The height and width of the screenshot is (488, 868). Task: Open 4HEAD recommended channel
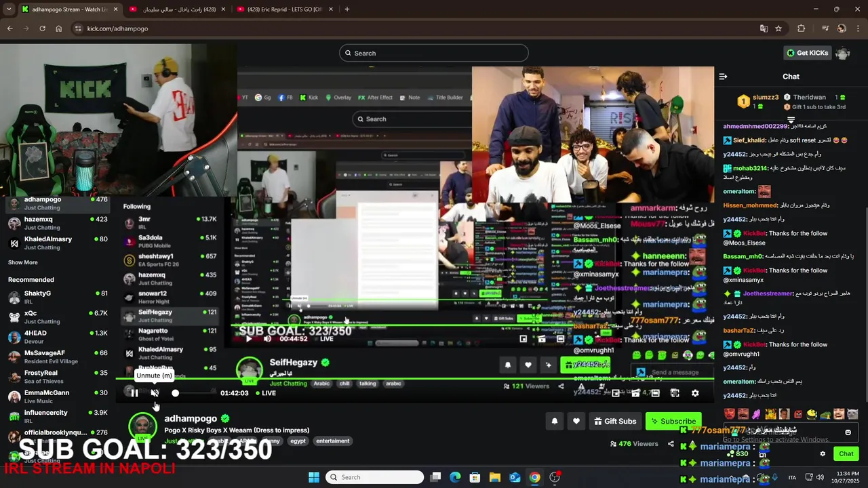(57, 337)
